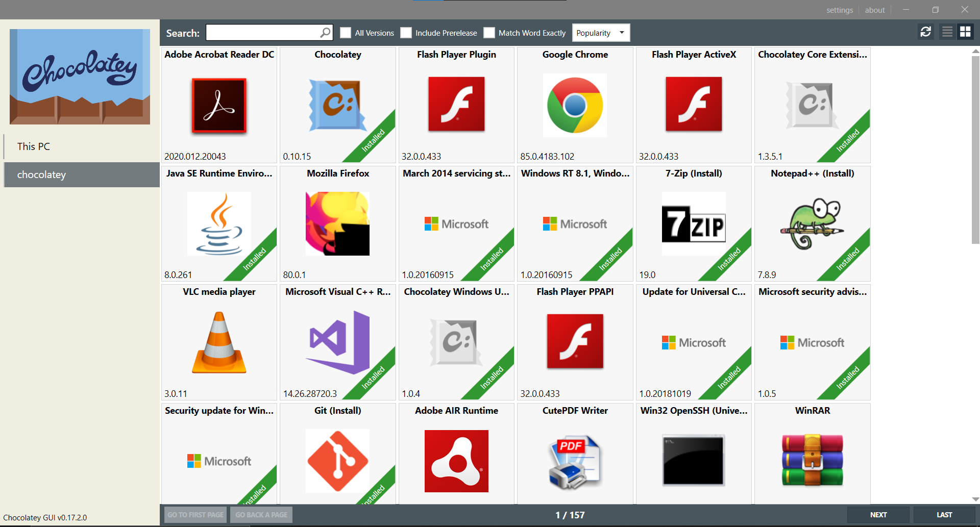The width and height of the screenshot is (980, 527).
Task: Select Microsoft security advisory tile
Action: pyautogui.click(x=812, y=342)
